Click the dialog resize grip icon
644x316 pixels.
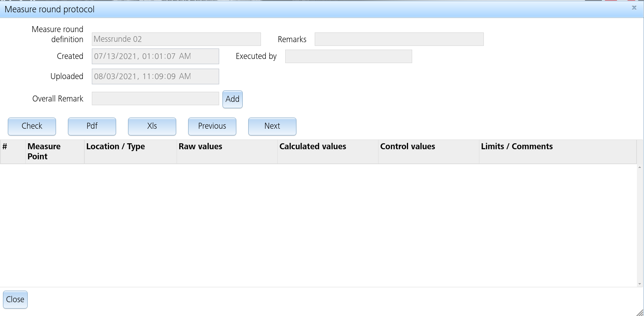(640, 312)
